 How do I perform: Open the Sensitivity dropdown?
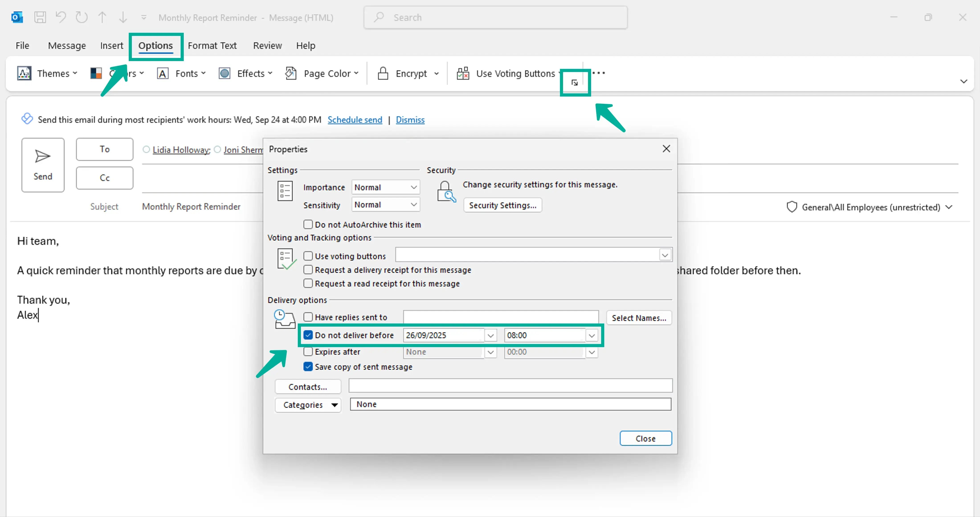tap(385, 205)
